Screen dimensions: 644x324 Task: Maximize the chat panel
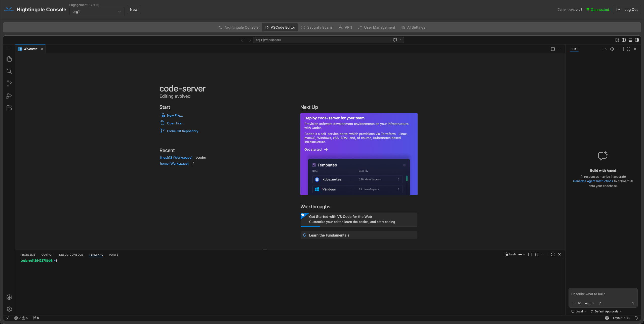pos(628,49)
